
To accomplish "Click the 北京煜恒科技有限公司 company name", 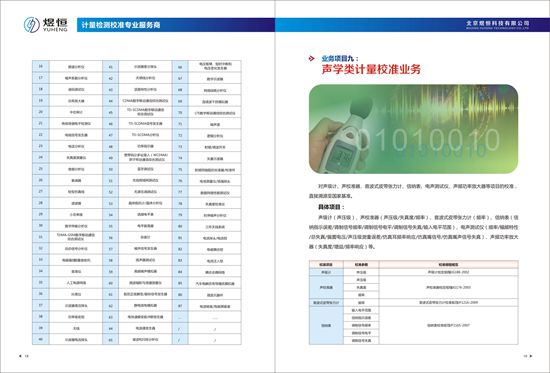I will pos(497,23).
